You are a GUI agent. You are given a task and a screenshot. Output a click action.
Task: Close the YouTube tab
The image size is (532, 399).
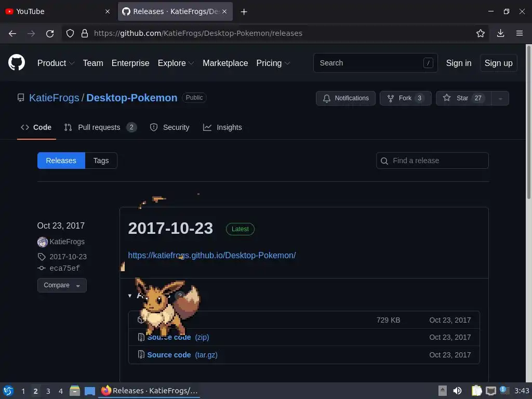coord(108,11)
